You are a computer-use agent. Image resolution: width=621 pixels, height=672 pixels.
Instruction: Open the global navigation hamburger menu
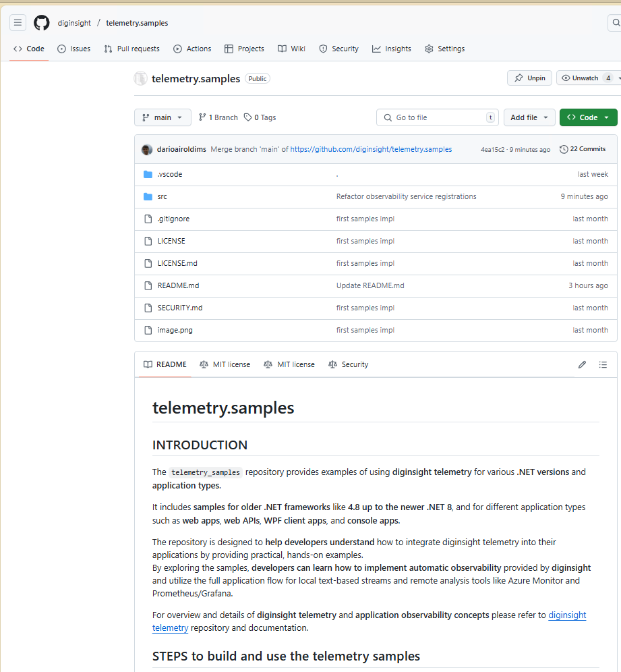coord(18,22)
